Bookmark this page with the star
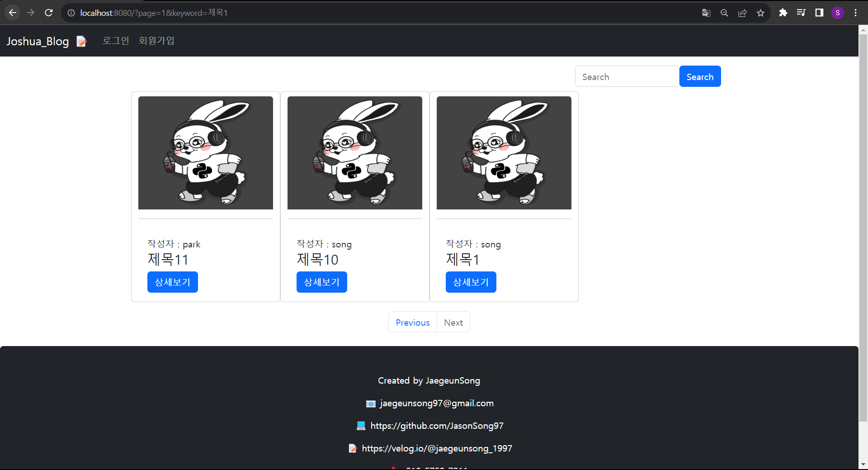868x470 pixels. 760,13
